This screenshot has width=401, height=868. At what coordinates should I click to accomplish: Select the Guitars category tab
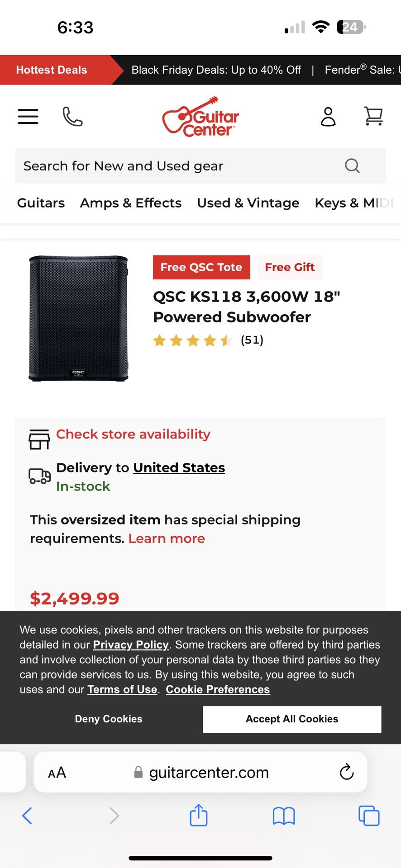coord(41,203)
